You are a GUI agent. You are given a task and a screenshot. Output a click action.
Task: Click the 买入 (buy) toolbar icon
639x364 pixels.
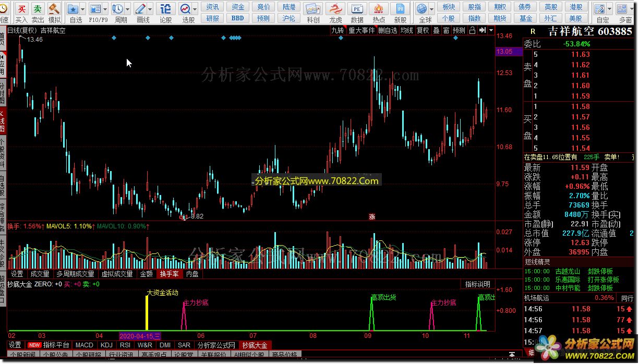[22, 9]
